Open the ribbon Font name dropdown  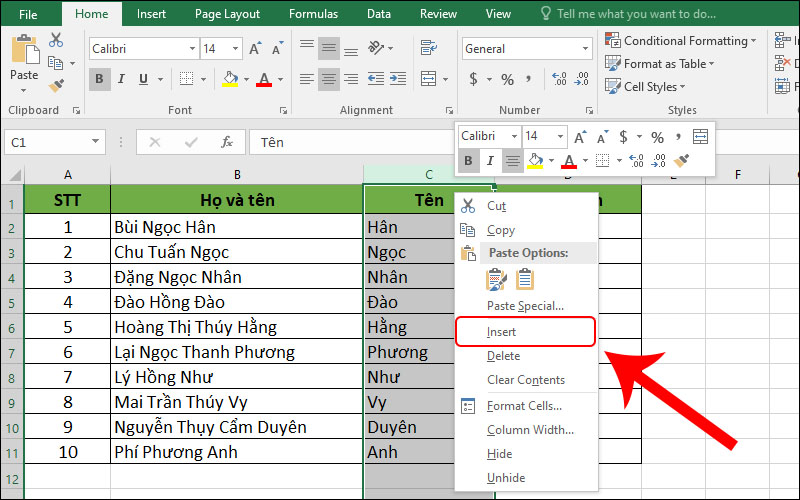[192, 49]
